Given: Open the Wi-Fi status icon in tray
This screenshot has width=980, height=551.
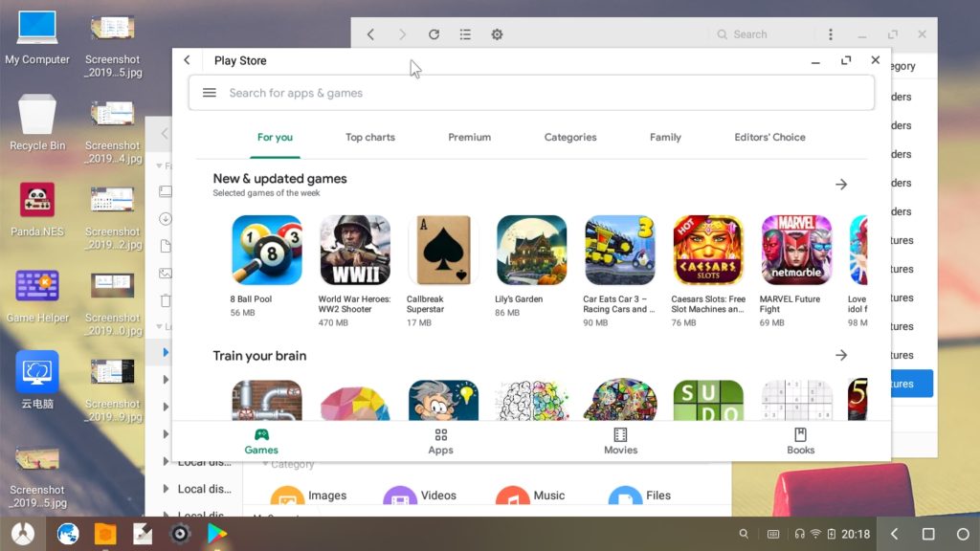Looking at the screenshot, I should [x=815, y=534].
